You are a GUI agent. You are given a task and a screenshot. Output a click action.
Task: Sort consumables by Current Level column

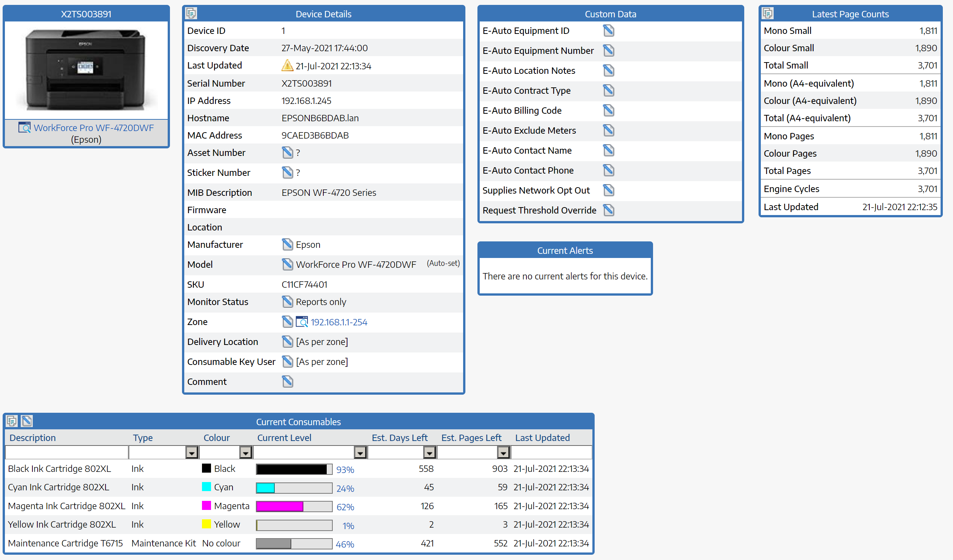(284, 438)
